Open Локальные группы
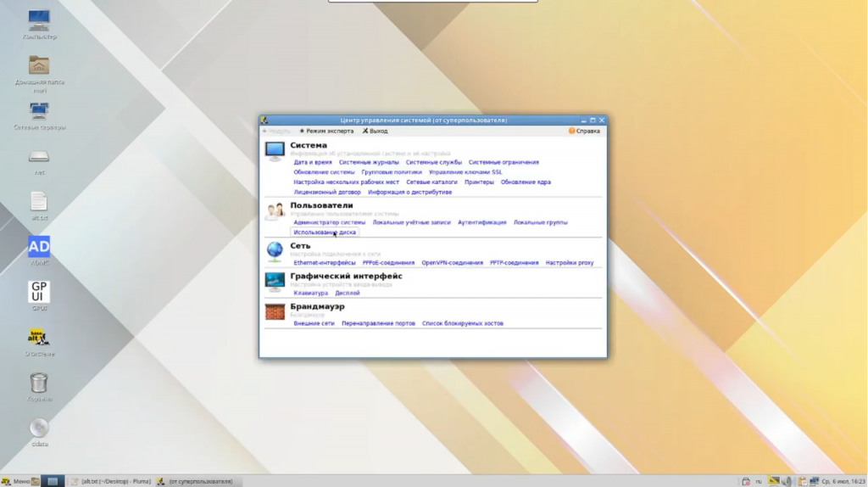The width and height of the screenshot is (868, 487). coord(540,223)
